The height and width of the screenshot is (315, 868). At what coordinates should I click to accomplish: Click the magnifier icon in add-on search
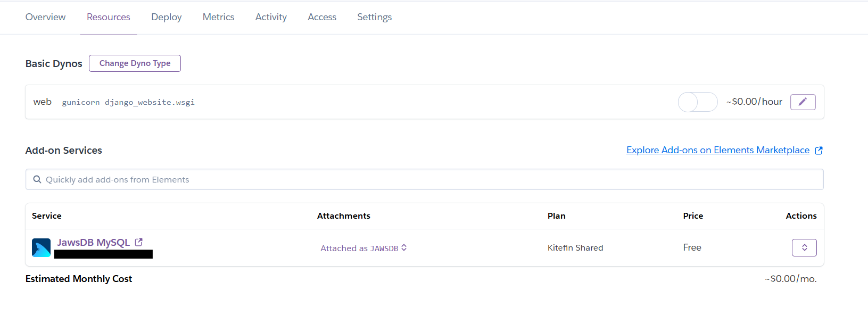(37, 179)
